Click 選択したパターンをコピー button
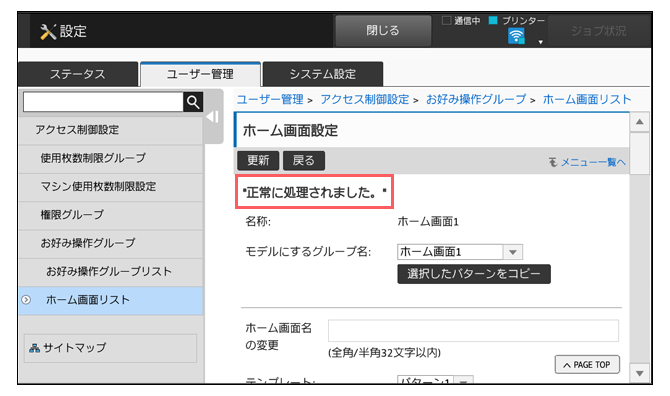Viewport: 670px width, 396px height. pos(474,274)
